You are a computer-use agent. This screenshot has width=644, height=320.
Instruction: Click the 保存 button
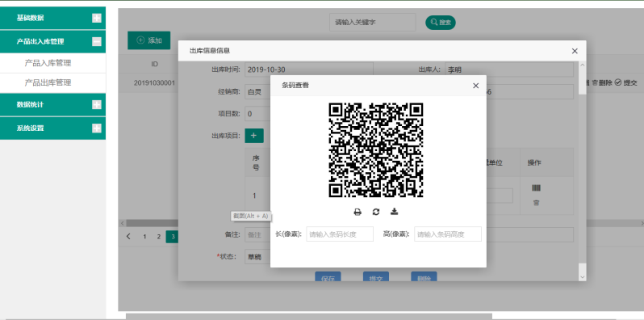coord(328,277)
